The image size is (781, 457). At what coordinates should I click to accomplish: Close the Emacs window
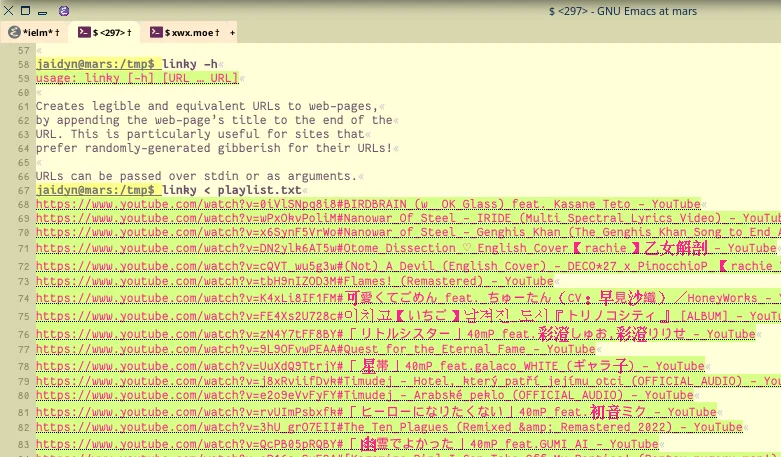[9, 11]
